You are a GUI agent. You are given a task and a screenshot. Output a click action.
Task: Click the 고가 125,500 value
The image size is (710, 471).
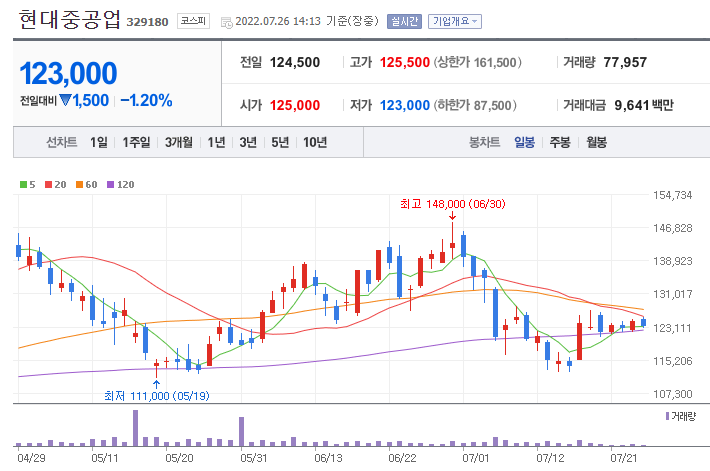(404, 62)
